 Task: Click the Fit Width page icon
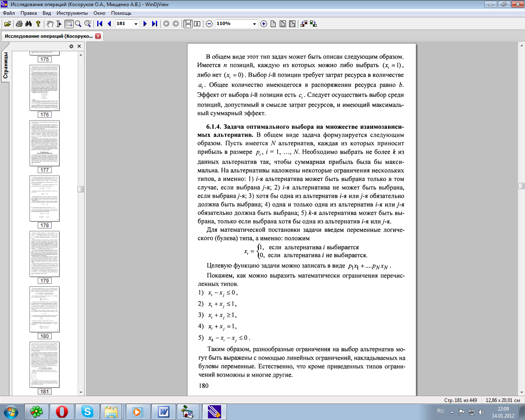point(283,24)
